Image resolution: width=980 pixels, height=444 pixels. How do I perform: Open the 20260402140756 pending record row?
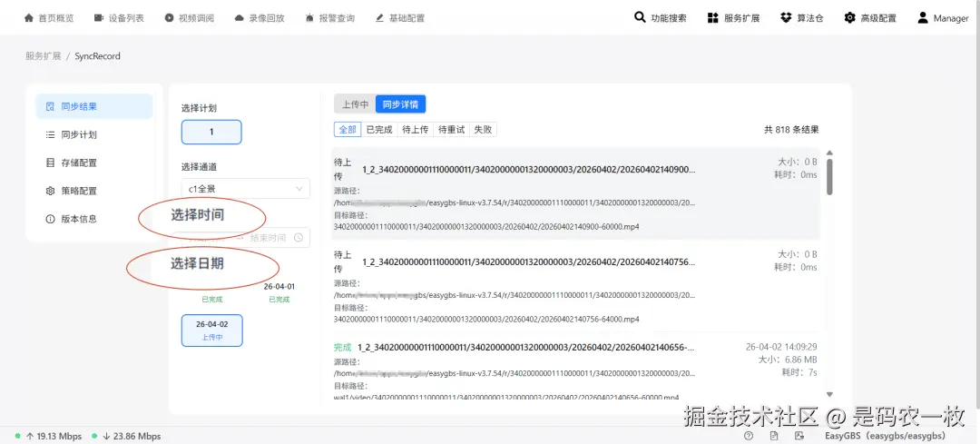tap(575, 286)
